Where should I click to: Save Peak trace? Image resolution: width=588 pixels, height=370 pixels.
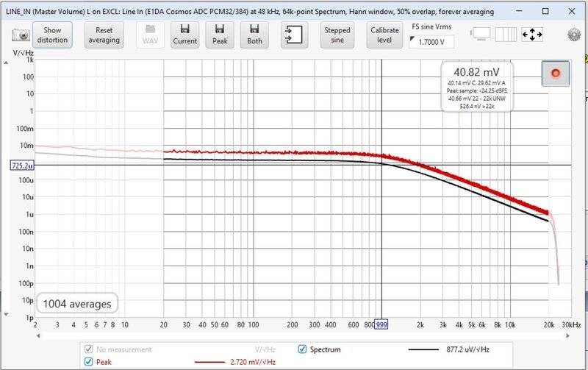click(220, 35)
